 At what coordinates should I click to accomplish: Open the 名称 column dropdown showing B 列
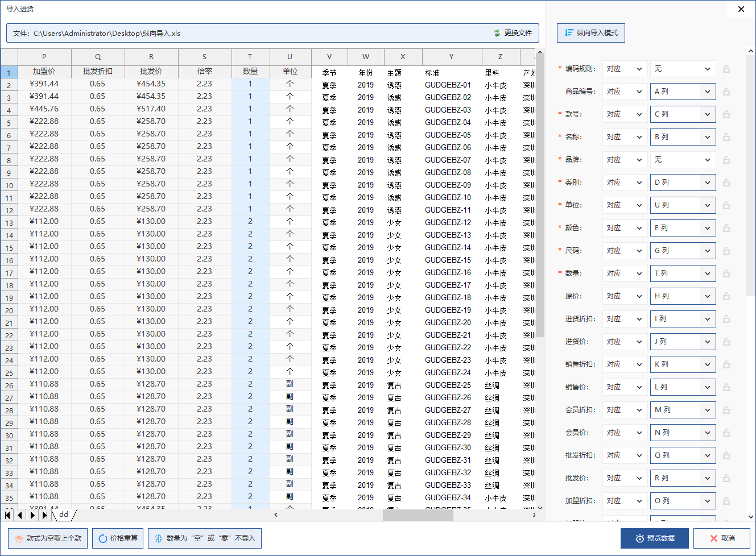click(x=683, y=137)
